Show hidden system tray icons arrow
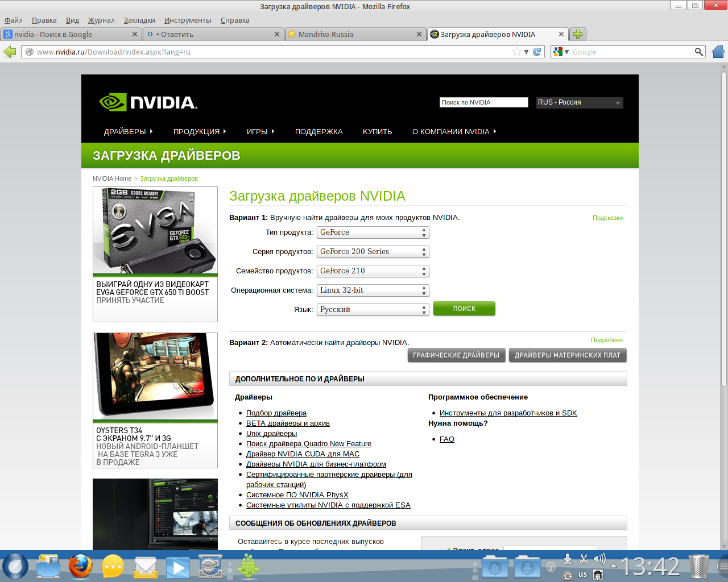The image size is (728, 582). [613, 566]
